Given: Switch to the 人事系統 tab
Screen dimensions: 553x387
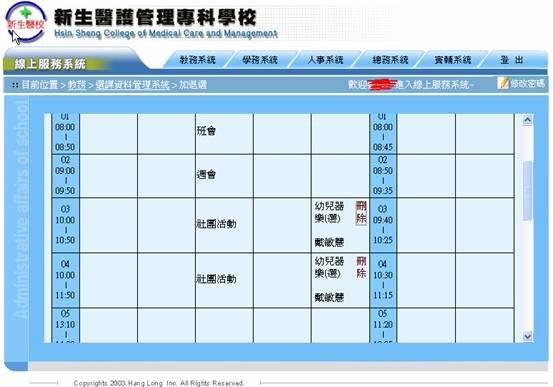Looking at the screenshot, I should [325, 60].
